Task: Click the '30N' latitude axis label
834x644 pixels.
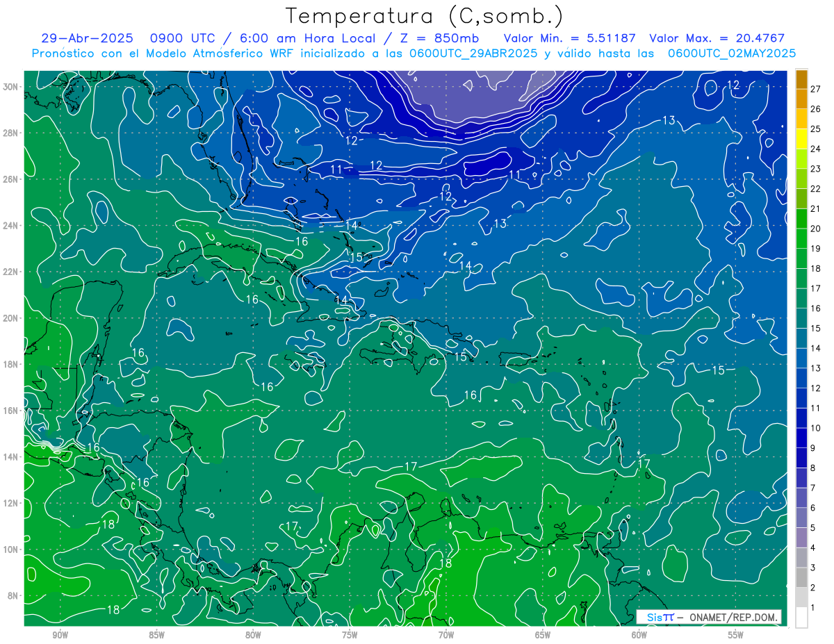Action: tap(10, 87)
